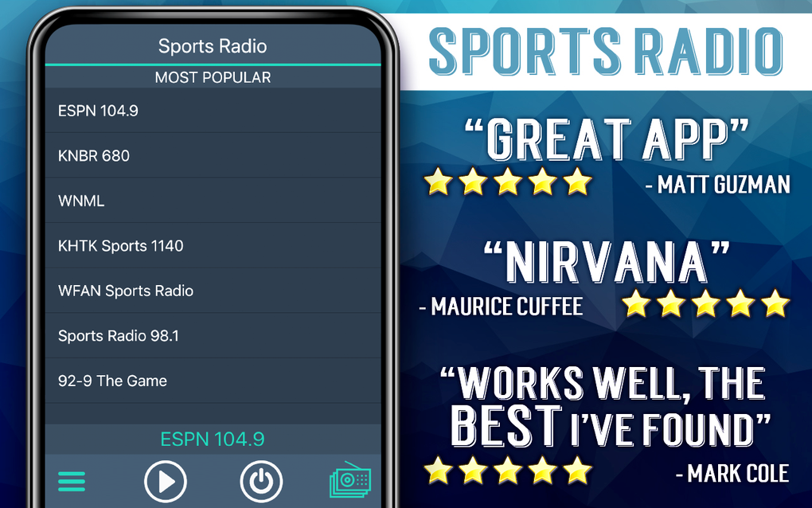Click the Matt Guzman reviewer name
This screenshot has height=508, width=812.
[718, 185]
